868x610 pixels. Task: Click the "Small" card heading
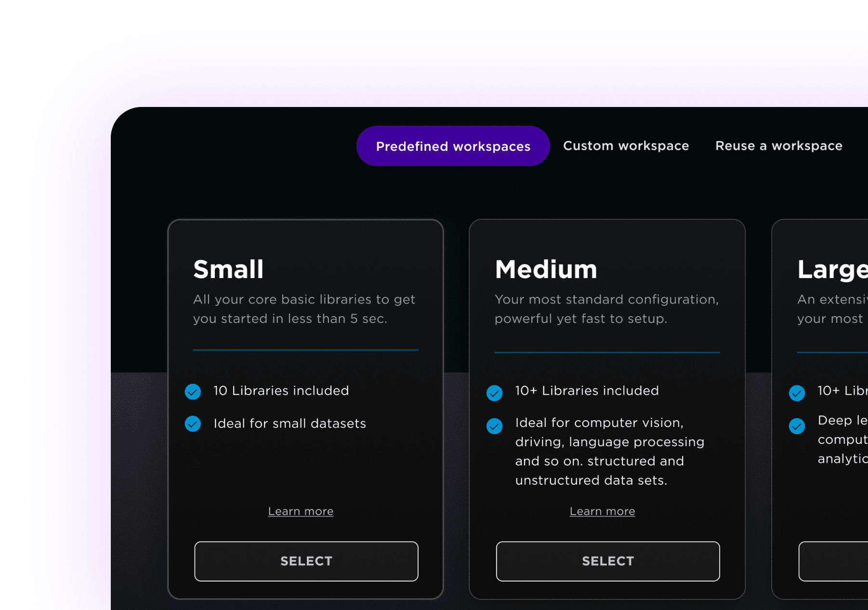pos(228,269)
